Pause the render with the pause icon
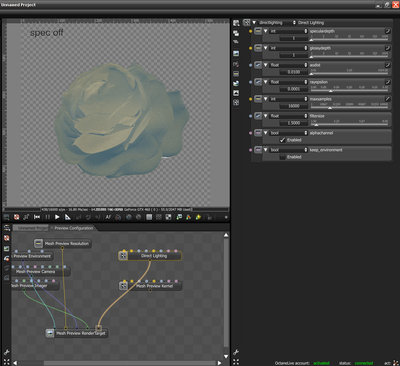The height and width of the screenshot is (366, 400). coord(47,217)
